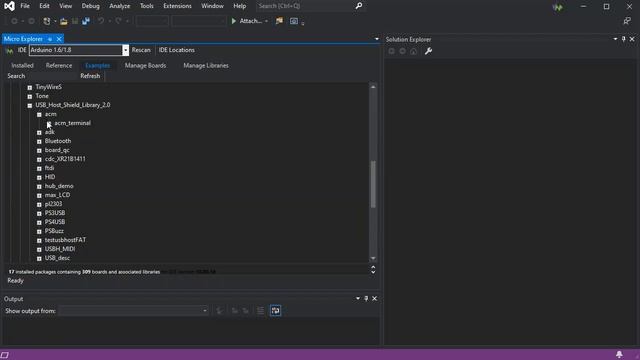The image size is (640, 360).
Task: Click the IDE Locations button
Action: pyautogui.click(x=177, y=50)
